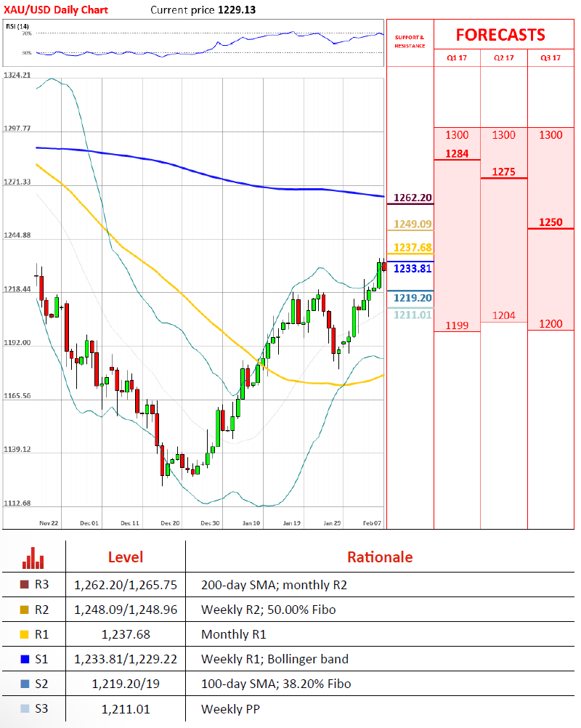Click the Support & Resistance header

410,41
